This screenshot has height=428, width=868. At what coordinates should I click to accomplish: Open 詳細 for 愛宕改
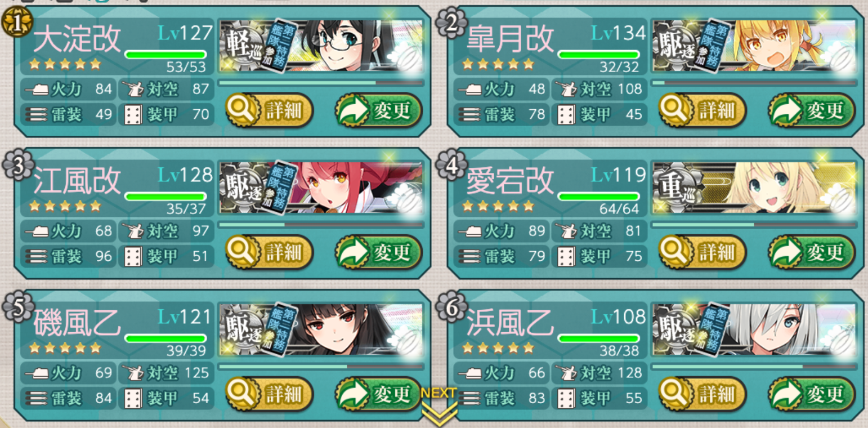coord(703,252)
